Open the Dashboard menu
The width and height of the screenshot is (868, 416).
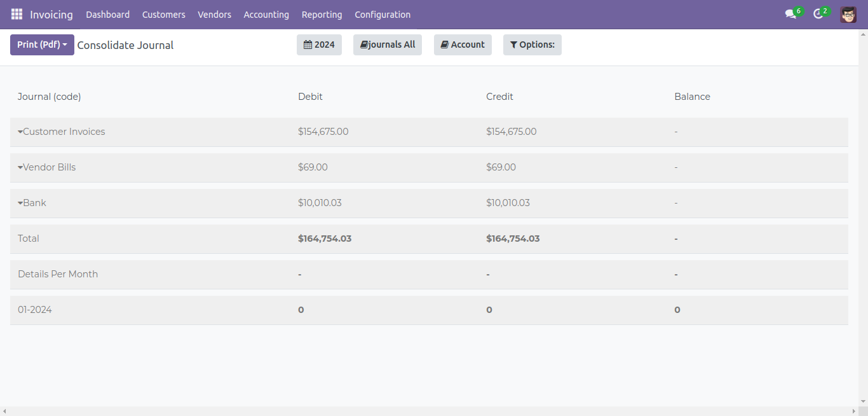pos(107,15)
